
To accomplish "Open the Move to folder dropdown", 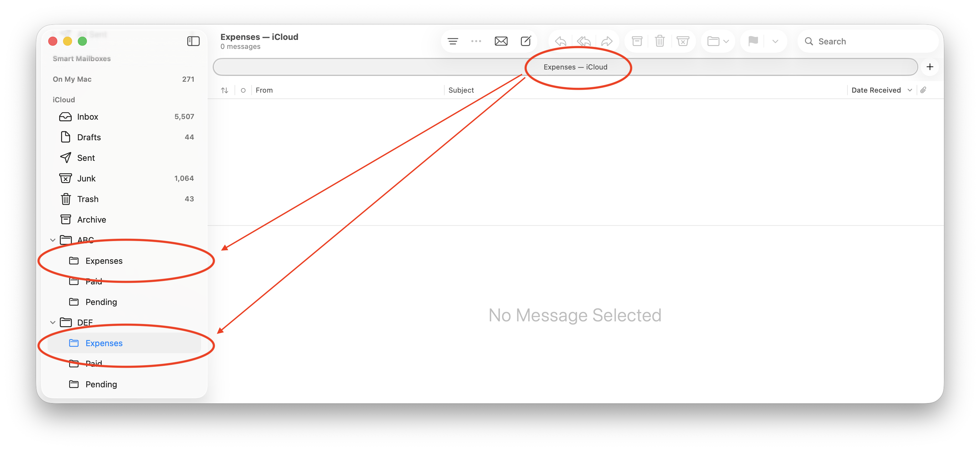I will pos(718,41).
